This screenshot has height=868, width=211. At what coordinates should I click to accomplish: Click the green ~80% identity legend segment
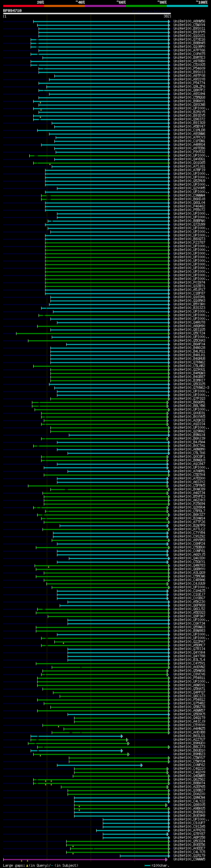click(x=146, y=6)
